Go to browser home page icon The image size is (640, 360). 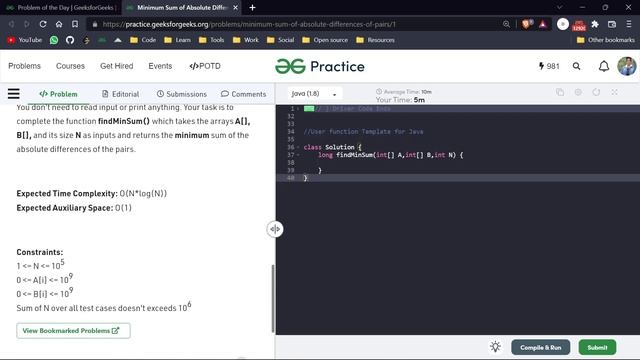59,24
